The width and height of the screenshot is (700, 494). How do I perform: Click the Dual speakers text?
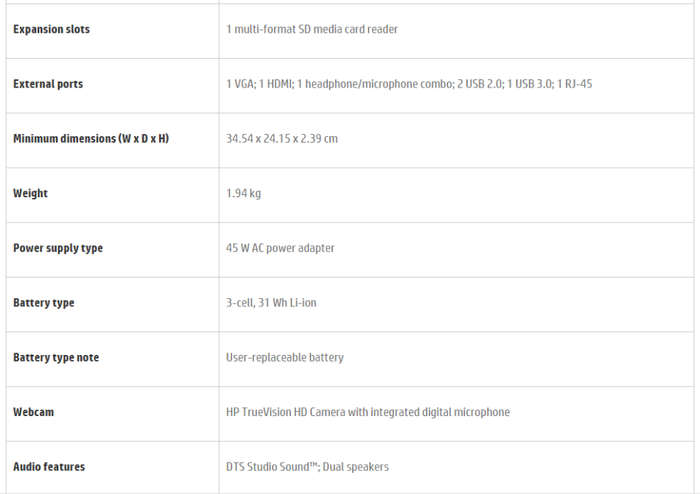[356, 467]
